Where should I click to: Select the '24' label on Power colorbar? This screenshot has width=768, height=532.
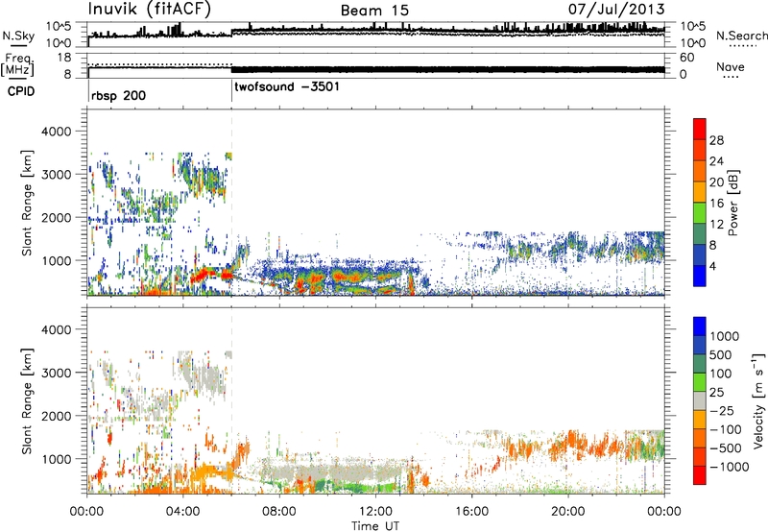click(x=716, y=161)
